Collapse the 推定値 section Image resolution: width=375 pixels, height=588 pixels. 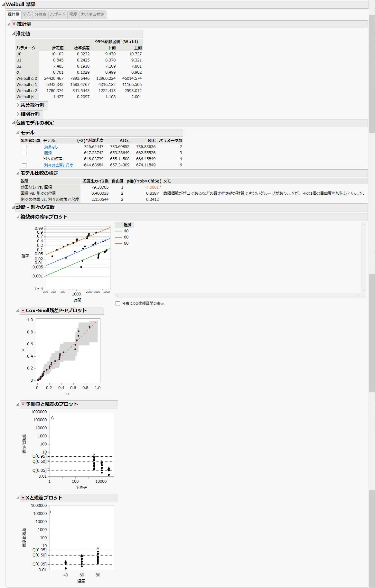tap(13, 34)
